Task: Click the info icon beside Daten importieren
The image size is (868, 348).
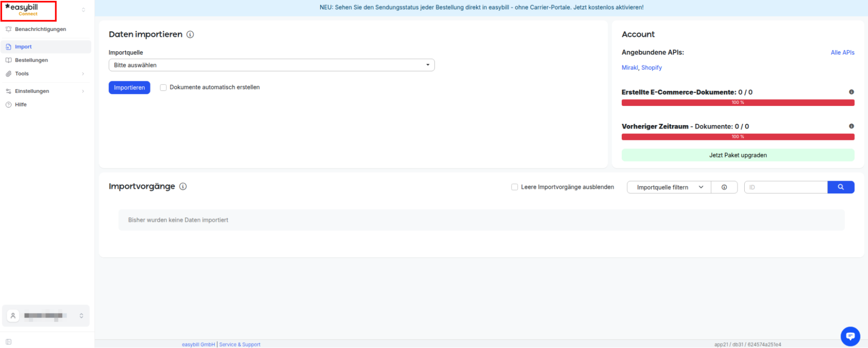Action: pos(190,34)
